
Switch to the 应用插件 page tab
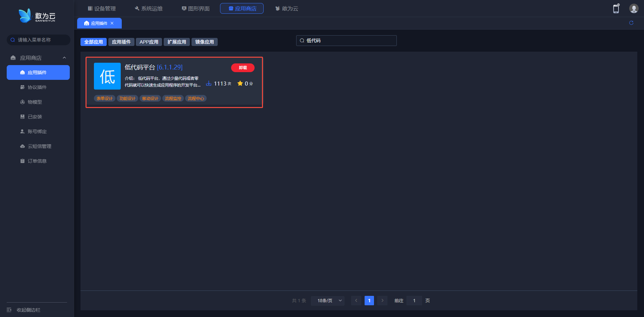[x=99, y=23]
